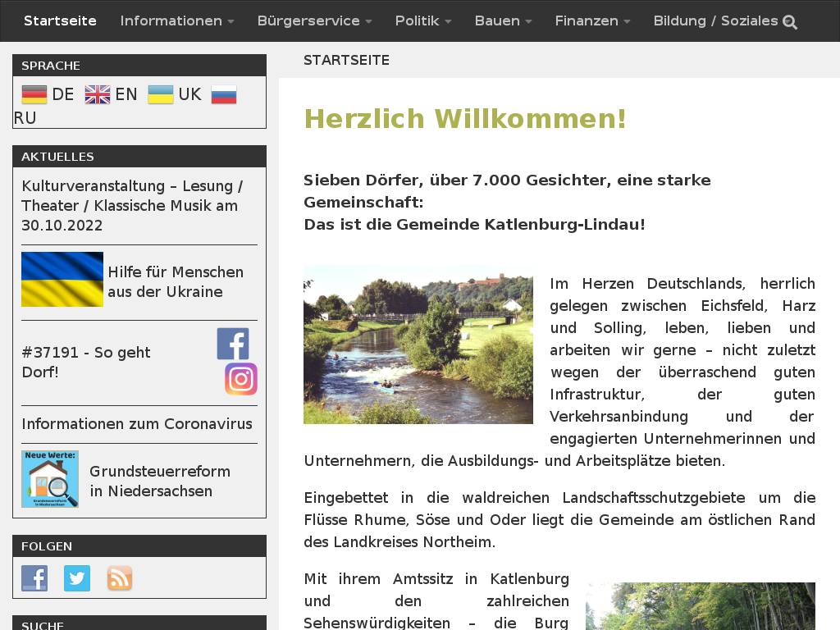Expand the Informationen dropdown menu
Image resolution: width=840 pixels, height=630 pixels.
tap(176, 21)
